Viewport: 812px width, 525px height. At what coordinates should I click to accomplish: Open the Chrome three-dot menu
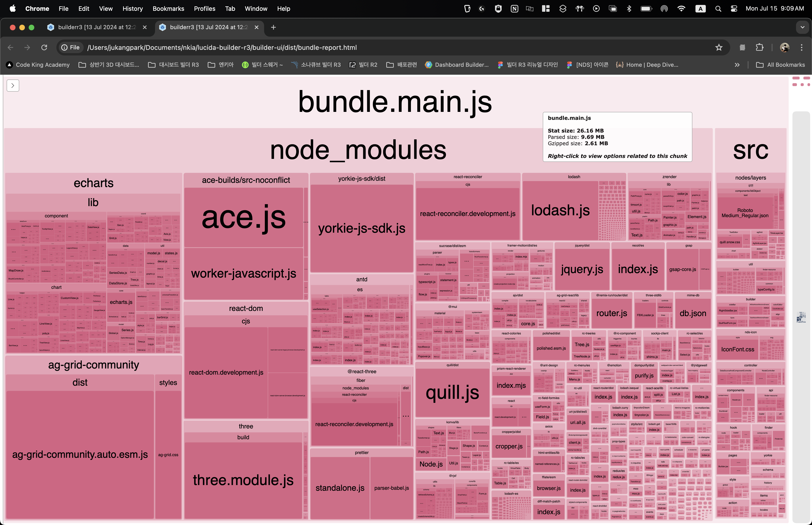pyautogui.click(x=801, y=47)
